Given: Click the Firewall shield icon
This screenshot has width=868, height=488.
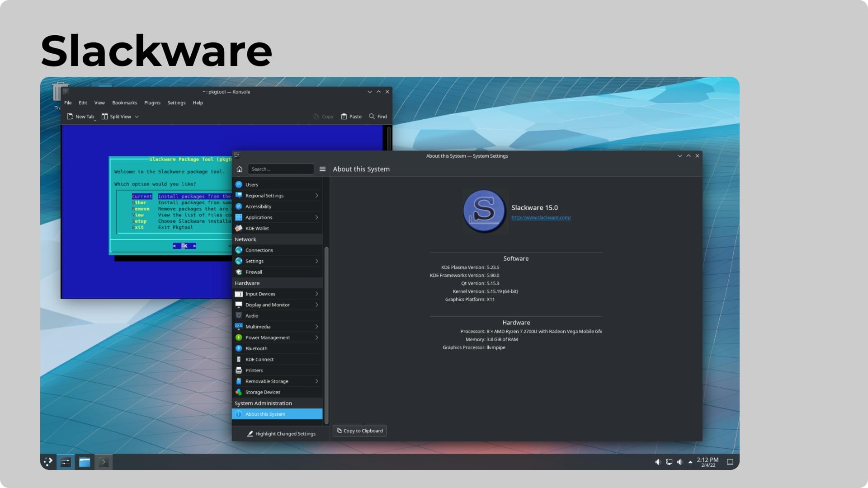Looking at the screenshot, I should [x=239, y=272].
